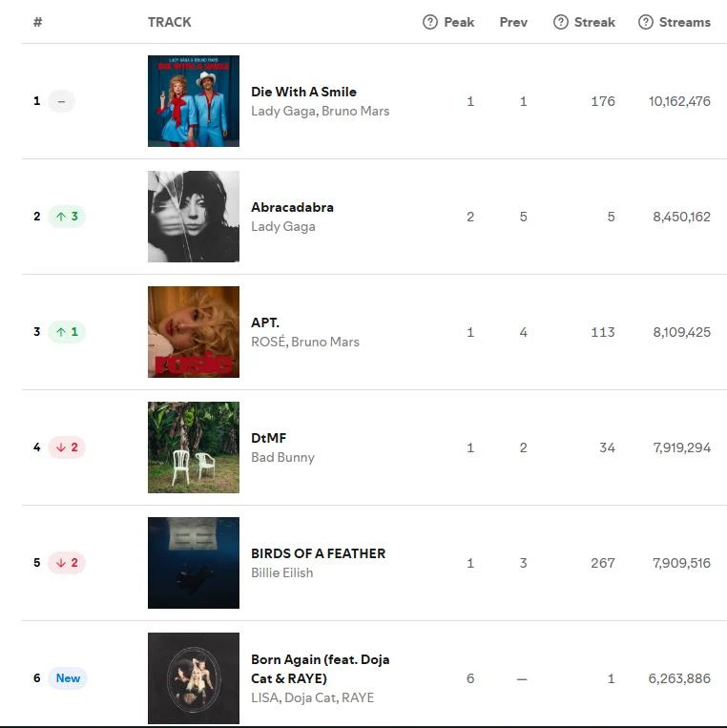Click the Streams column help icon
The height and width of the screenshot is (728, 727).
point(645,22)
